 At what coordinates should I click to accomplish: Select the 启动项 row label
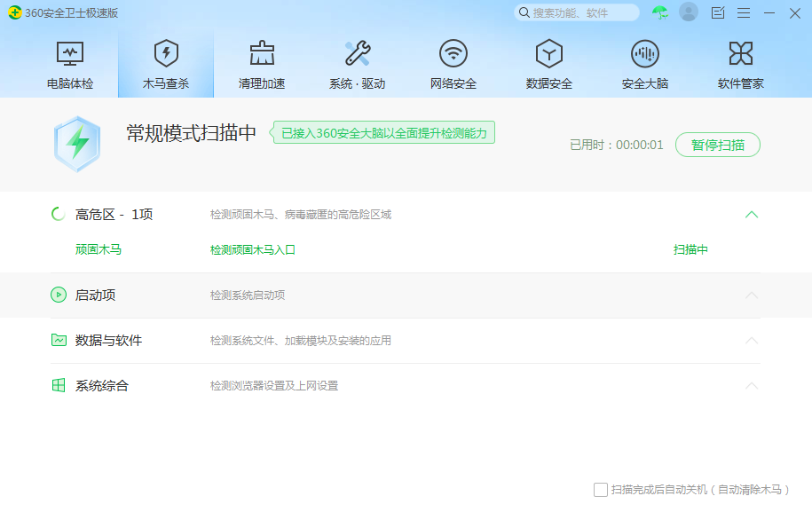(x=95, y=295)
